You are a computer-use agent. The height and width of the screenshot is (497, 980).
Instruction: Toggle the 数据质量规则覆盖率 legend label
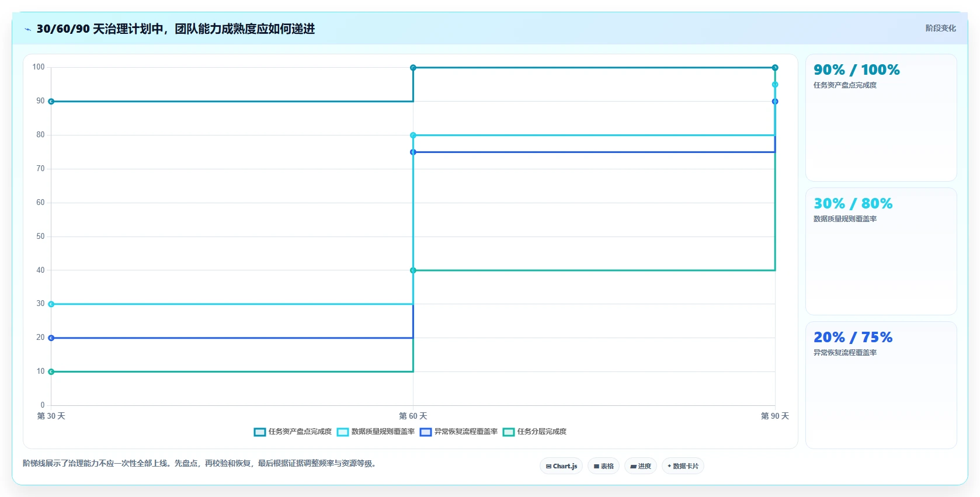[x=383, y=432]
